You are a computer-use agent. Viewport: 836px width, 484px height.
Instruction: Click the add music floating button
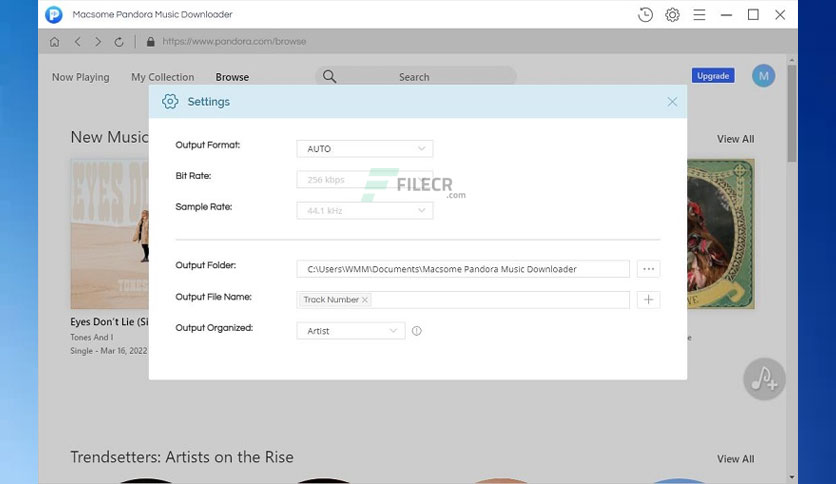[x=764, y=379]
